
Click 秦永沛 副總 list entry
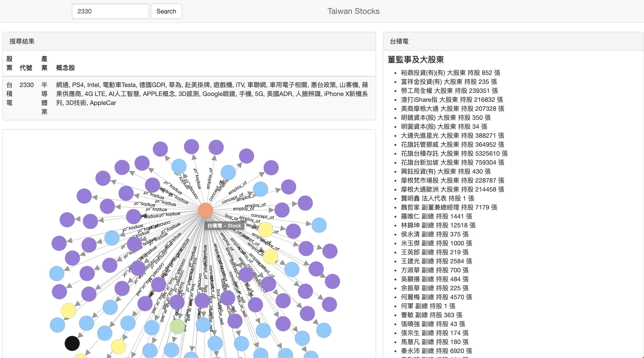(x=436, y=351)
